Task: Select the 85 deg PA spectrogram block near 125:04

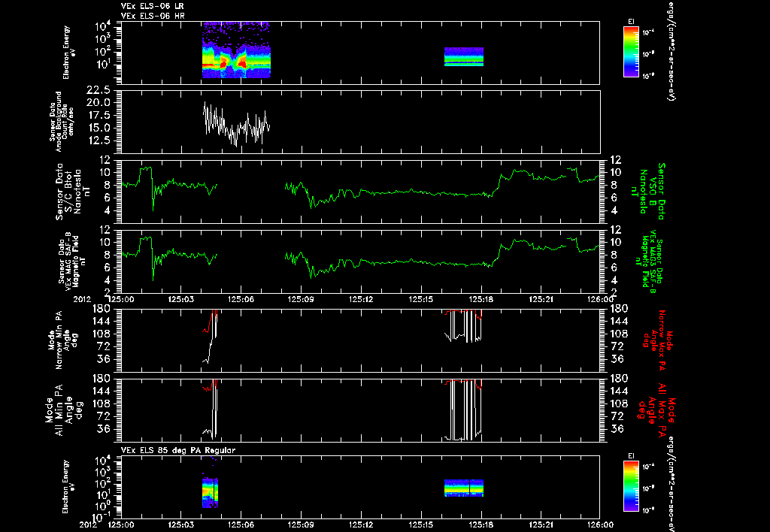Action: [x=210, y=492]
